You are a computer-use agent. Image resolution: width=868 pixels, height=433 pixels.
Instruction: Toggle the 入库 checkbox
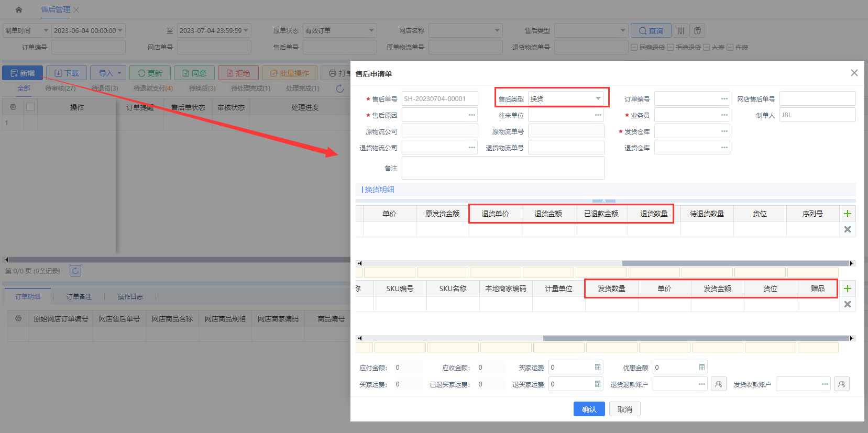(x=706, y=48)
